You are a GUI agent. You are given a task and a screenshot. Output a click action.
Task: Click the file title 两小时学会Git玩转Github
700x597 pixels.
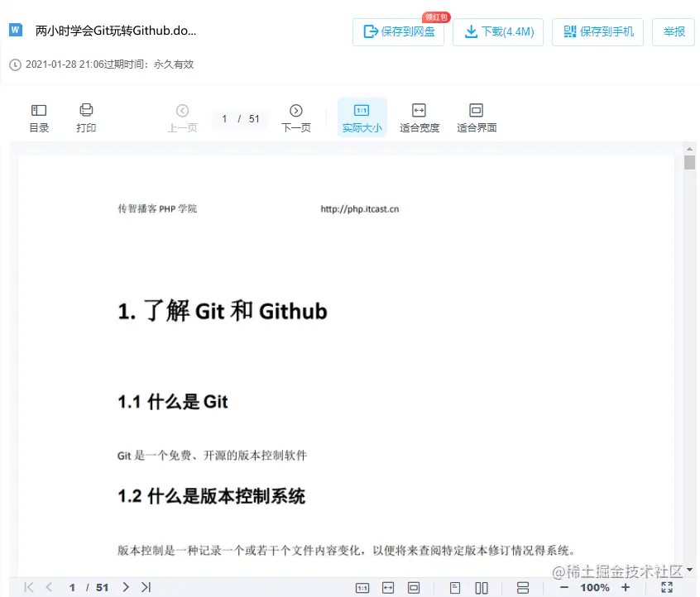pyautogui.click(x=116, y=31)
